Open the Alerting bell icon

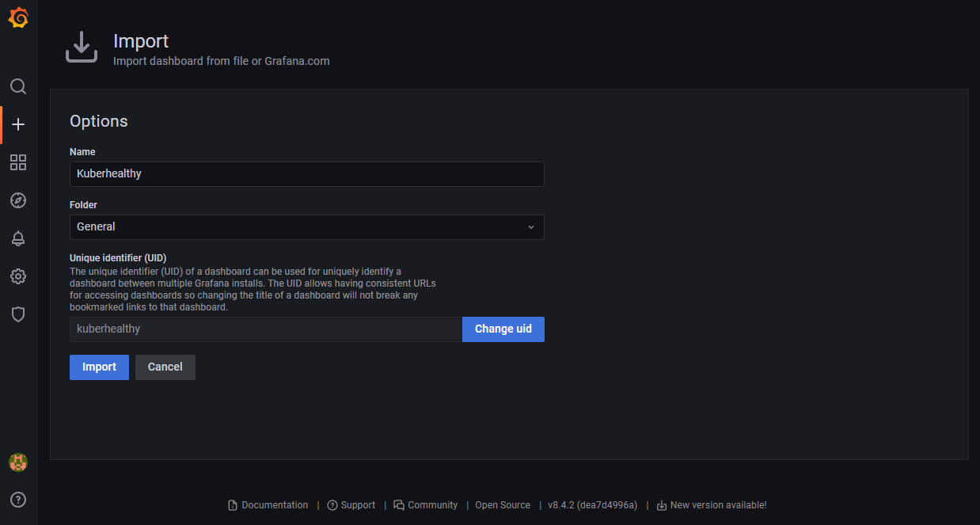(18, 238)
